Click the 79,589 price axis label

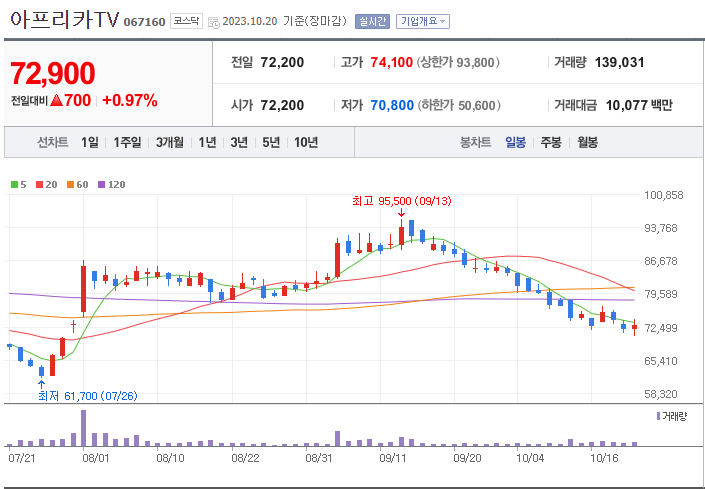click(x=660, y=294)
